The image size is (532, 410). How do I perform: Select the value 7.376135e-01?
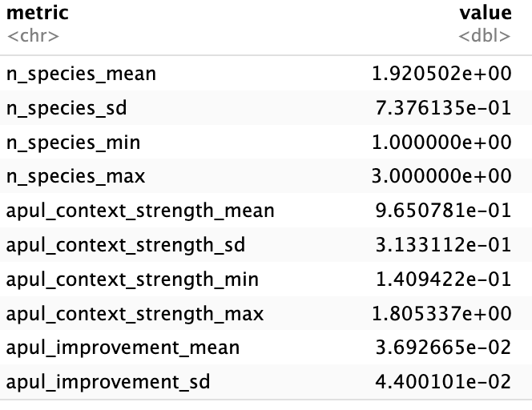point(441,108)
